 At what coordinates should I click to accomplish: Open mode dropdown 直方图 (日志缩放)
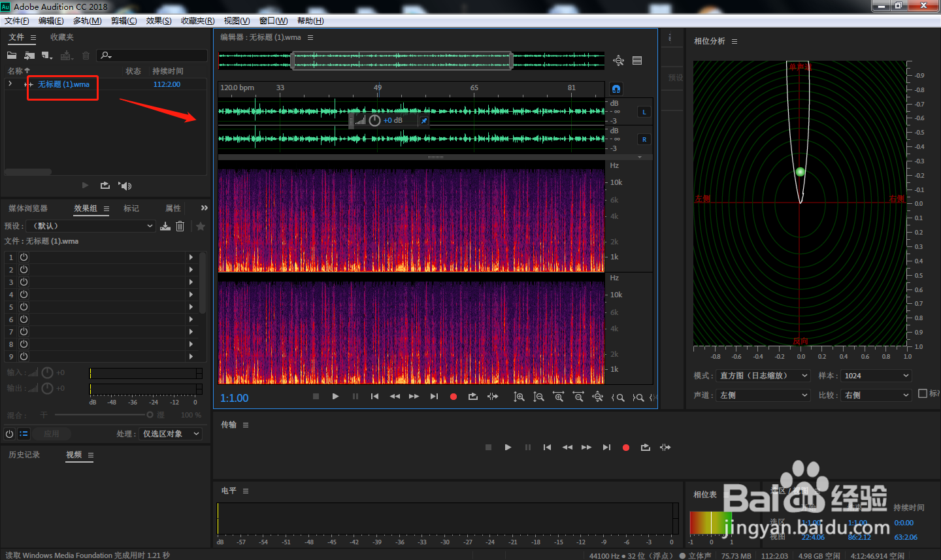[x=763, y=376]
